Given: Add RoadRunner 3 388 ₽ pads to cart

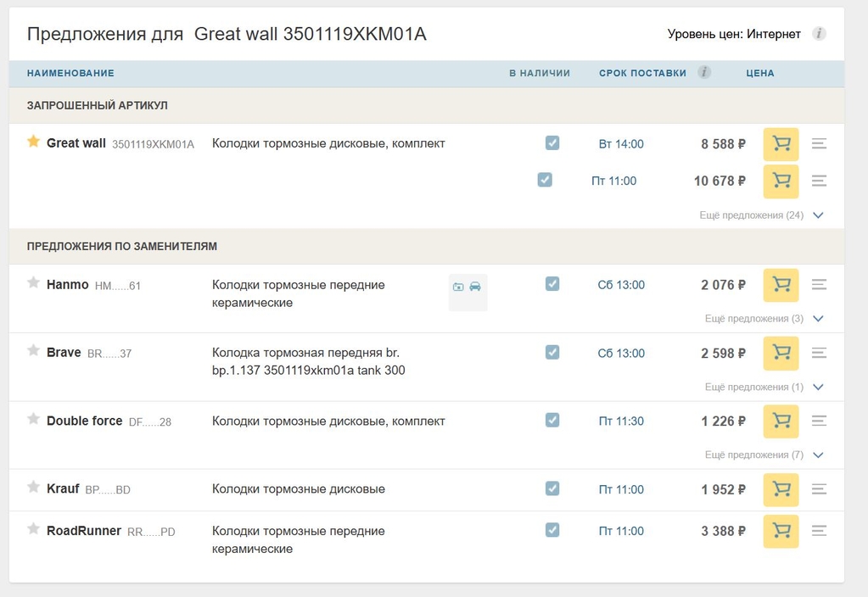Looking at the screenshot, I should point(781,531).
